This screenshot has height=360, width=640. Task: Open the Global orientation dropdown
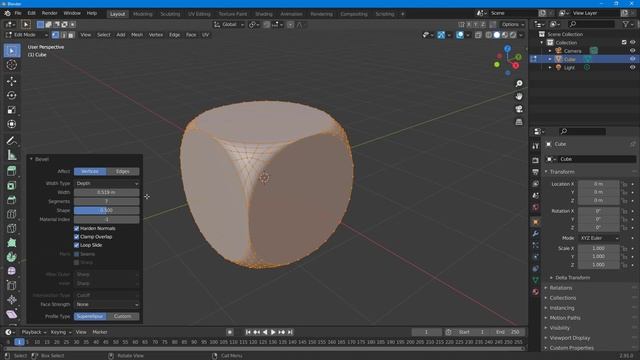click(x=229, y=24)
